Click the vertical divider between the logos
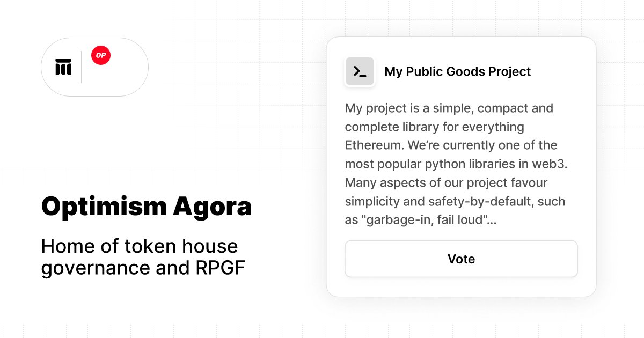The height and width of the screenshot is (338, 644). click(82, 67)
